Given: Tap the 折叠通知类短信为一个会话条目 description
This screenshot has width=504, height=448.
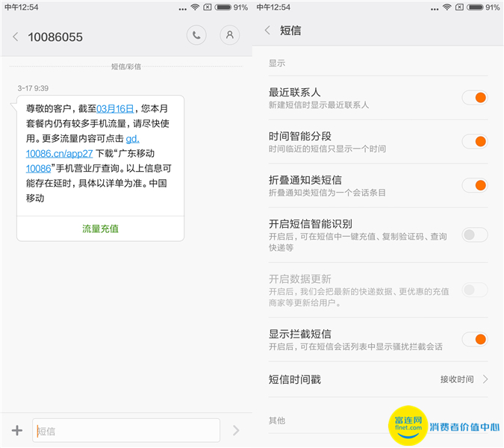Looking at the screenshot, I should click(x=327, y=193).
